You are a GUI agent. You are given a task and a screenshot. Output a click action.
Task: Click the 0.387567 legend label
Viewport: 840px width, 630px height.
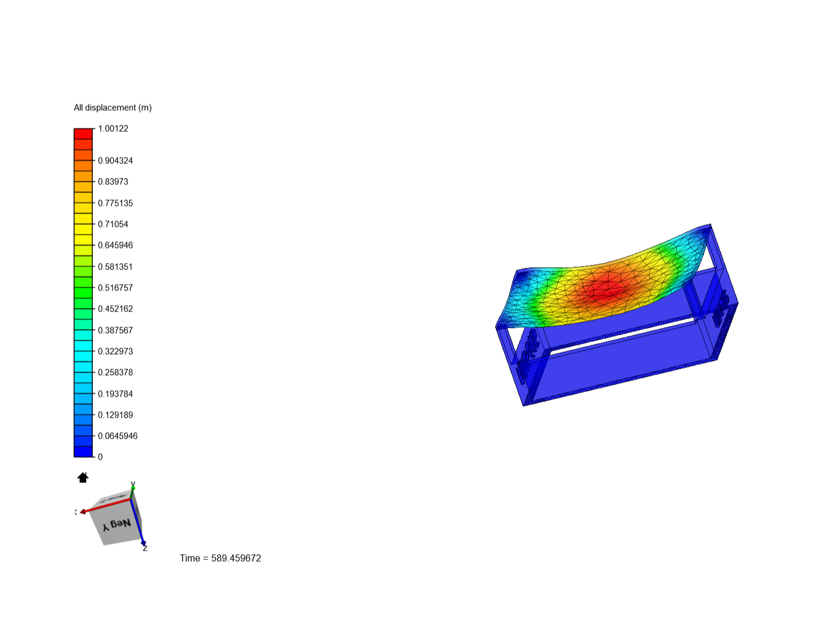pyautogui.click(x=116, y=330)
